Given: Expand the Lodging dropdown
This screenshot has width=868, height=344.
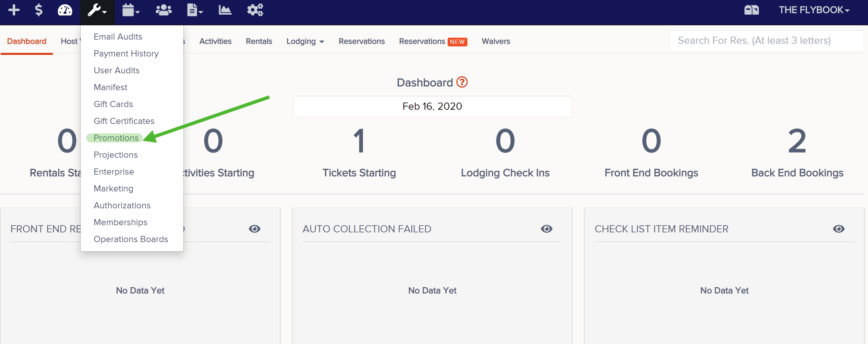Looking at the screenshot, I should coord(305,41).
